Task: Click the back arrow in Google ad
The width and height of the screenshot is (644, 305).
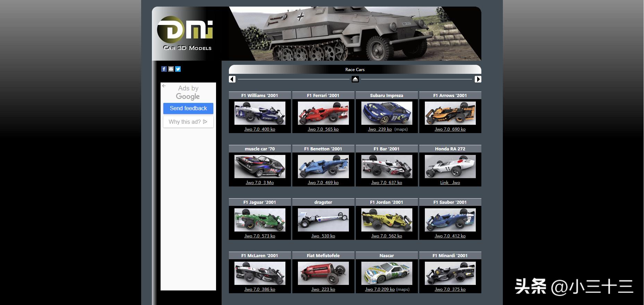Action: coord(164,86)
